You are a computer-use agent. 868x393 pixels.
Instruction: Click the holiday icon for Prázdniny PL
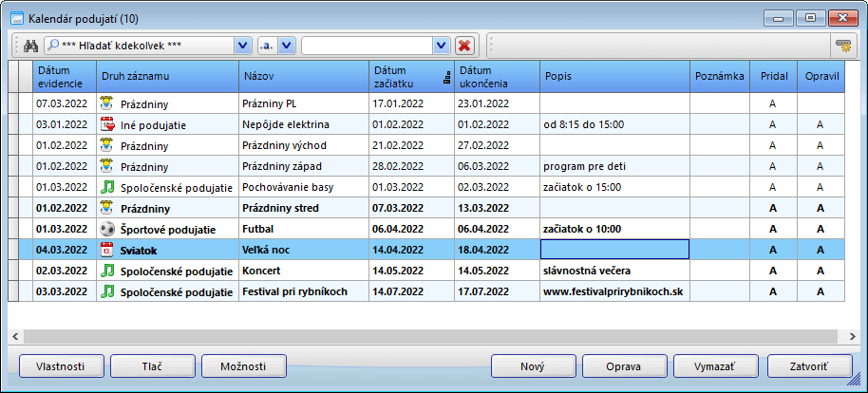[107, 103]
